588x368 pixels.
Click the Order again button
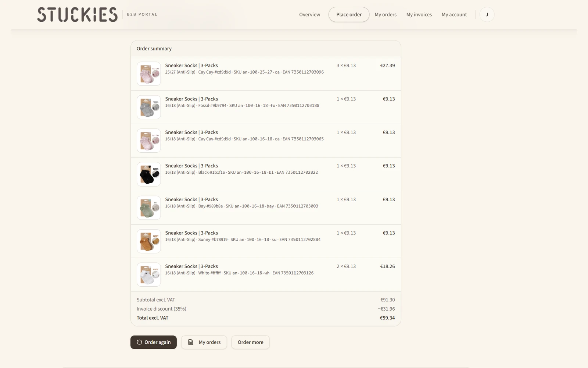pyautogui.click(x=154, y=342)
